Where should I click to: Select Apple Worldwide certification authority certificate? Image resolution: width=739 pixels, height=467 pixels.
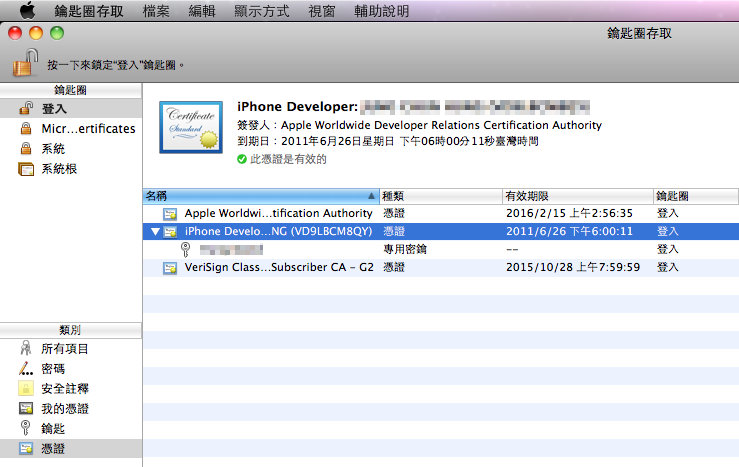(x=278, y=214)
